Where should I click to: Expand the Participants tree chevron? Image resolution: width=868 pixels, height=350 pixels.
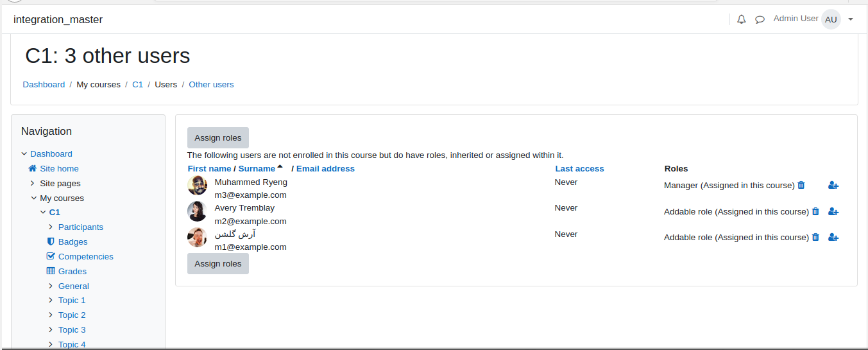point(51,227)
